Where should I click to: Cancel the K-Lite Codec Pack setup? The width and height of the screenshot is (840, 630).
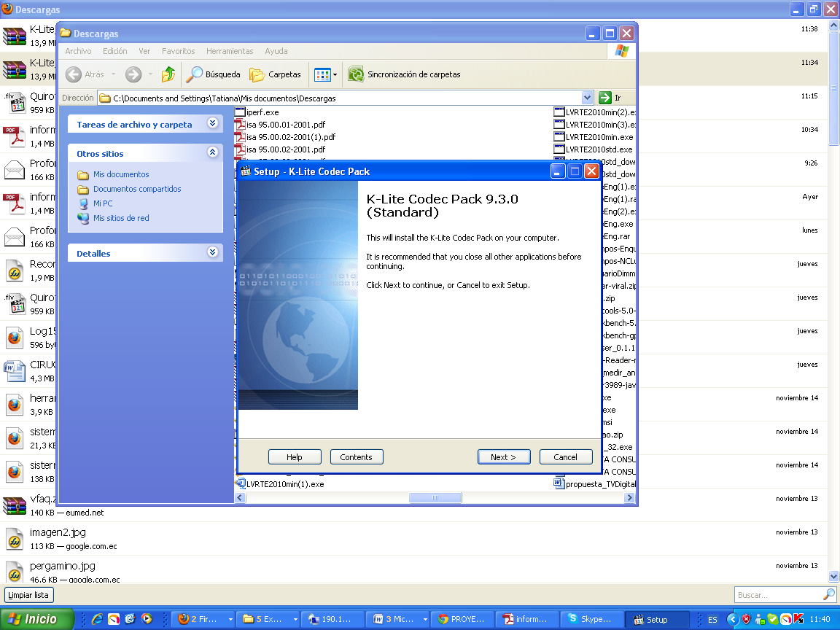click(566, 457)
